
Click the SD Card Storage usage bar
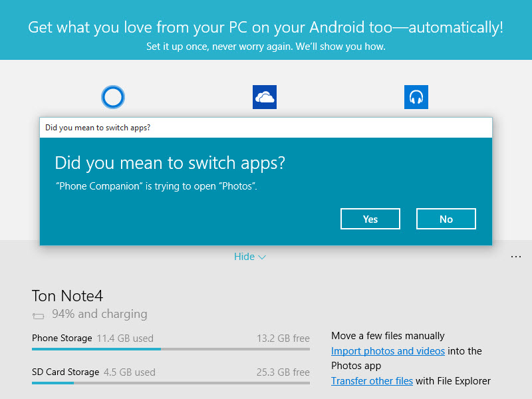[170, 383]
